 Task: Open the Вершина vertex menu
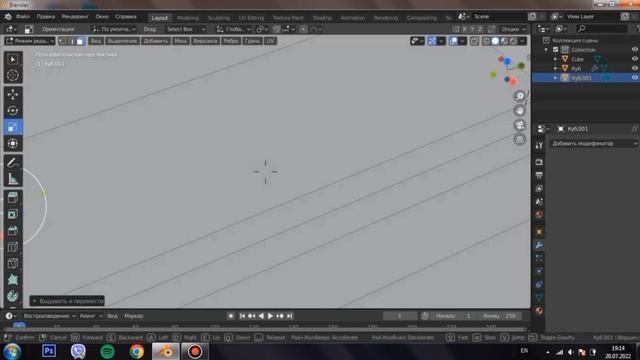coord(205,41)
